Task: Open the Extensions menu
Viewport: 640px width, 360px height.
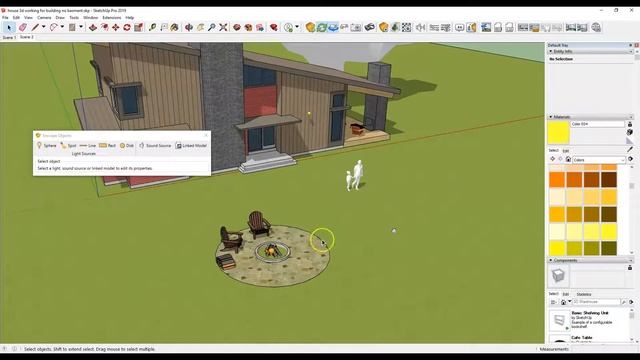Action: pos(111,18)
